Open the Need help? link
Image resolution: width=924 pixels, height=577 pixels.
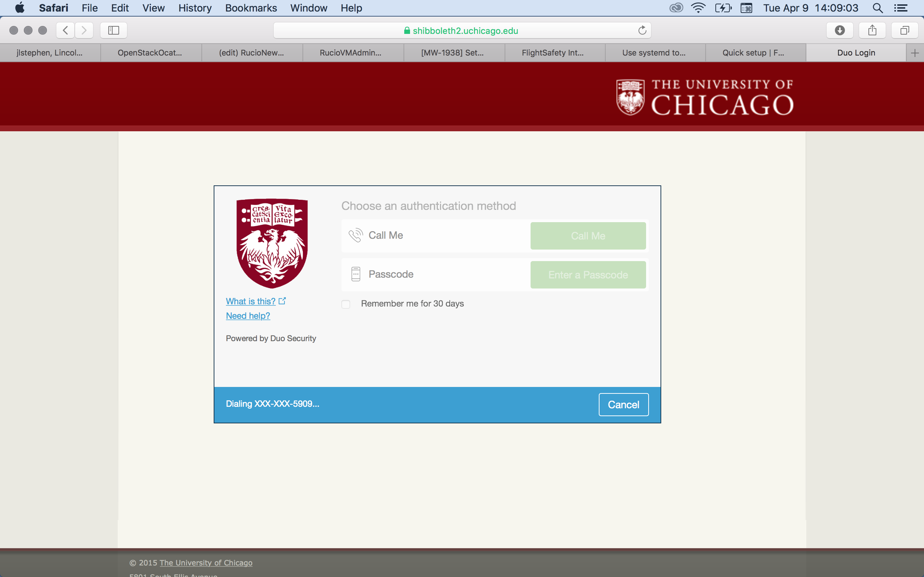(x=248, y=316)
